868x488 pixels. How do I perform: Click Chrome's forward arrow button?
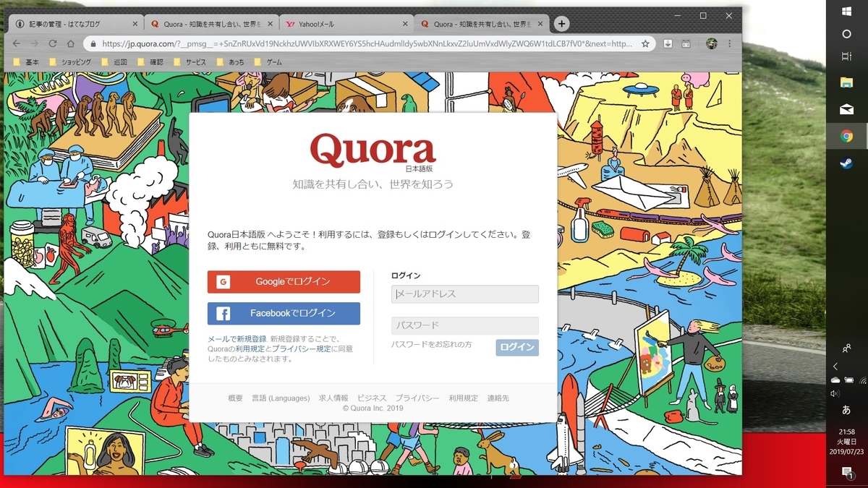[x=34, y=43]
